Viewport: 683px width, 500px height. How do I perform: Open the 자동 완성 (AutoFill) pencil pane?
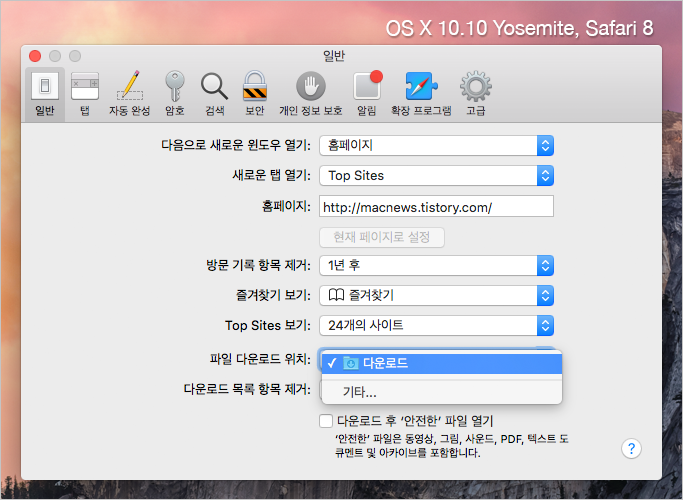(129, 95)
